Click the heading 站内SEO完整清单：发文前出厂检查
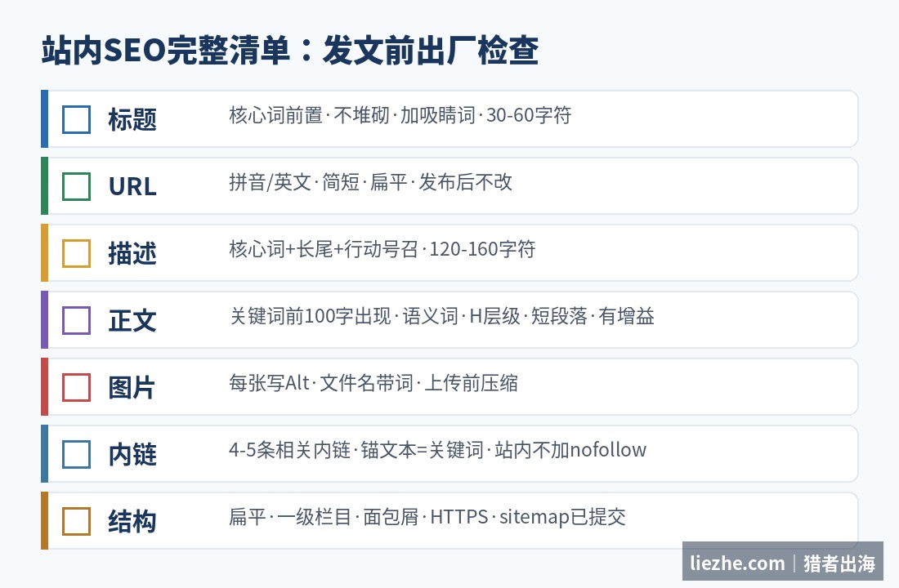899x588 pixels. [290, 50]
